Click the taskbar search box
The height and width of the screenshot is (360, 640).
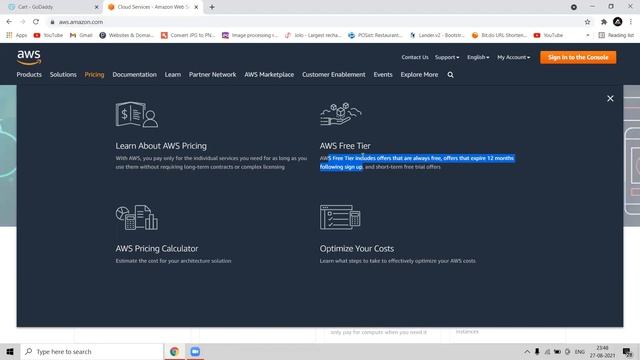(x=92, y=351)
